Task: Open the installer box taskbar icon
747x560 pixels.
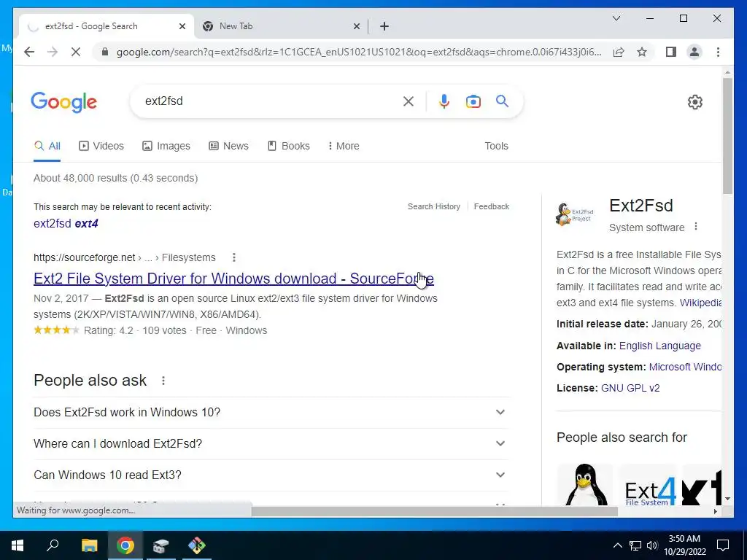Action: pos(160,545)
